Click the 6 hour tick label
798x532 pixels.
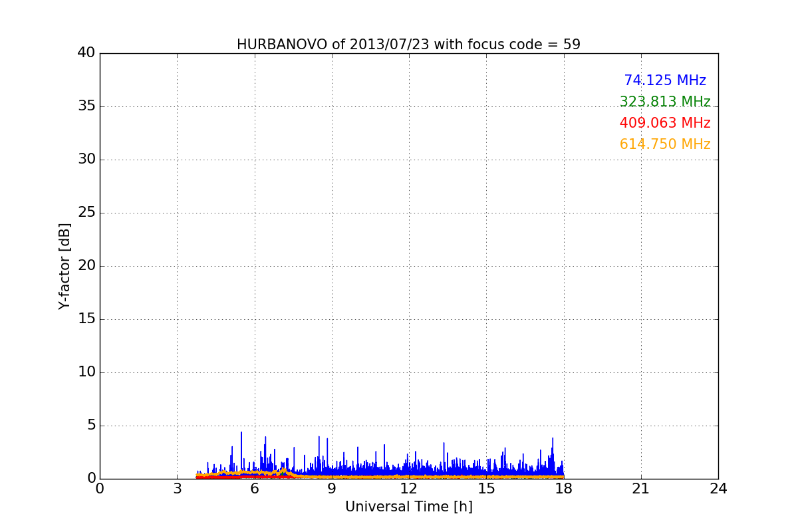[254, 489]
